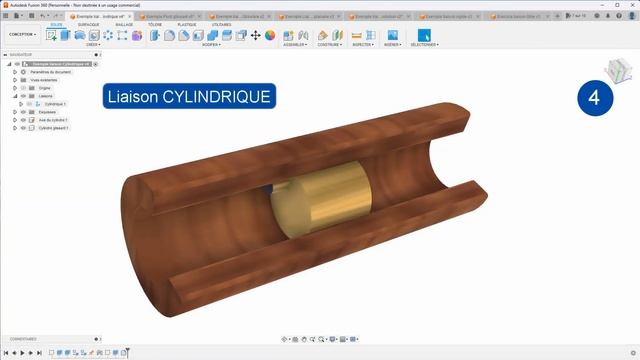Activate the Select cursor tool
640x360 pixels.
424,35
